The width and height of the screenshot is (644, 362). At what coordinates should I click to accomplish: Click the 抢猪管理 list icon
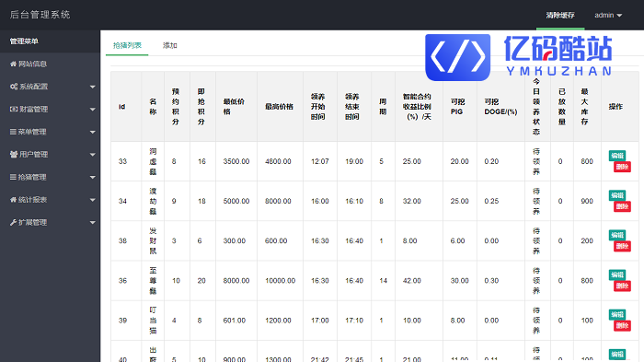(13, 177)
